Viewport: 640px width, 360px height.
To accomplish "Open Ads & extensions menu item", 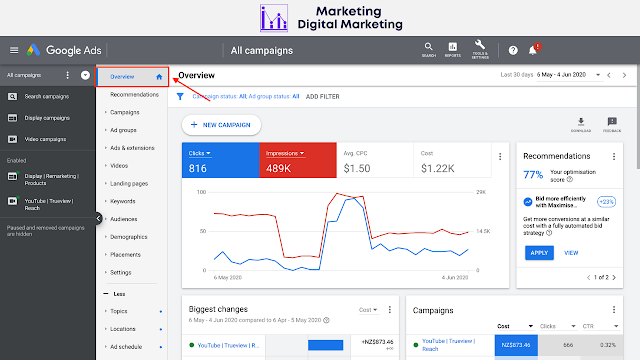I will 132,148.
